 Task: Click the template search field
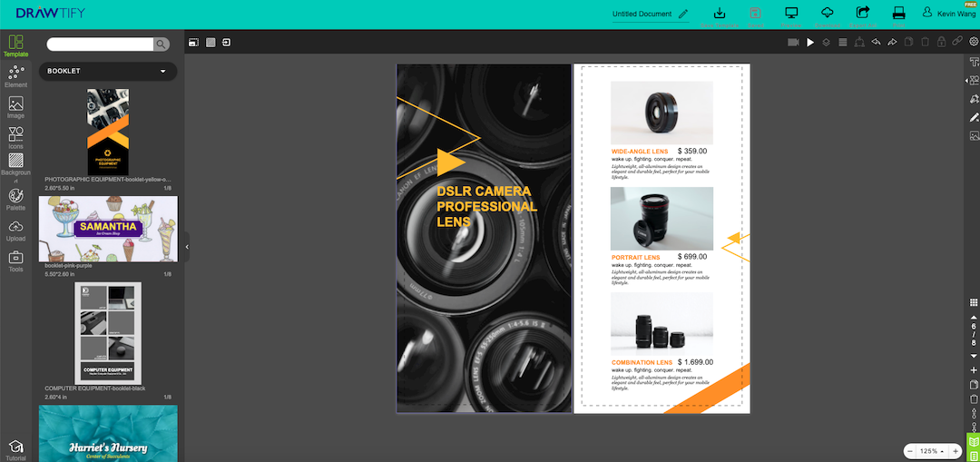coord(100,44)
